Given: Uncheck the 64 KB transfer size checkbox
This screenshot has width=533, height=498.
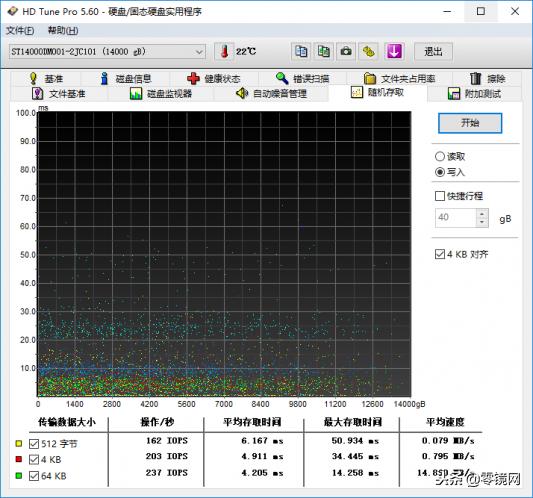Looking at the screenshot, I should tap(34, 476).
